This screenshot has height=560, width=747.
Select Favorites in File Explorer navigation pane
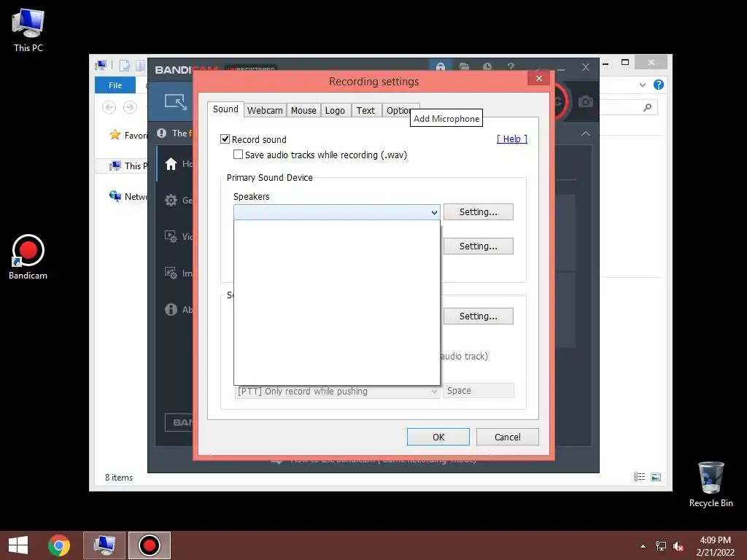click(x=128, y=135)
